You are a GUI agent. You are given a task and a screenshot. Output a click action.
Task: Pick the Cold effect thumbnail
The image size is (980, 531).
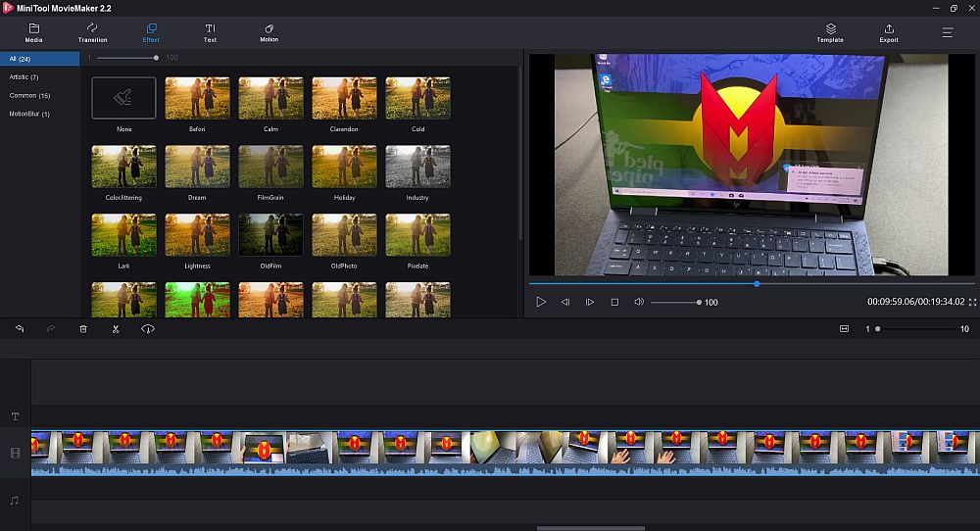coord(418,98)
